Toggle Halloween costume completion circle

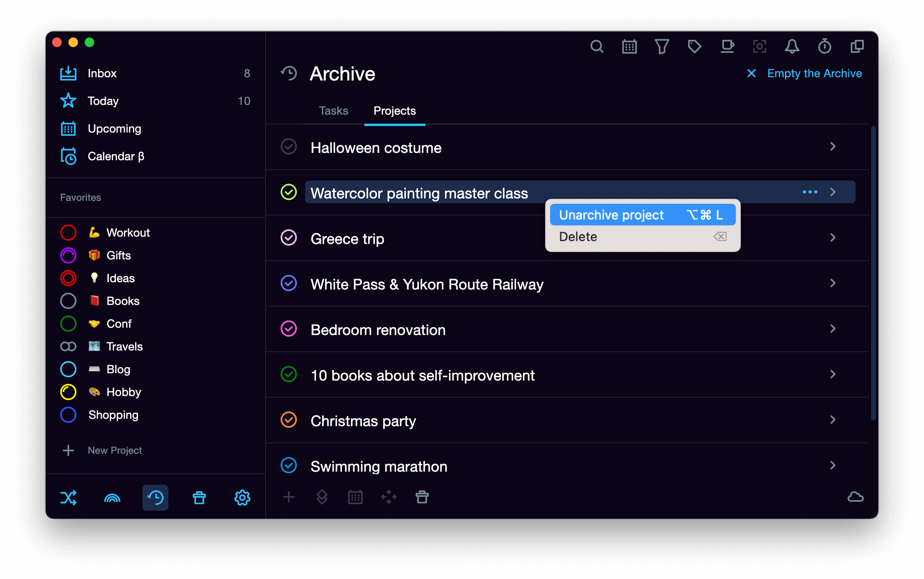tap(289, 147)
